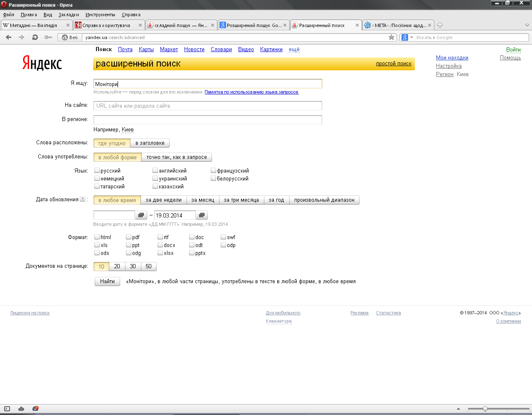
Task: Check the английский language checkbox
Action: pyautogui.click(x=155, y=170)
